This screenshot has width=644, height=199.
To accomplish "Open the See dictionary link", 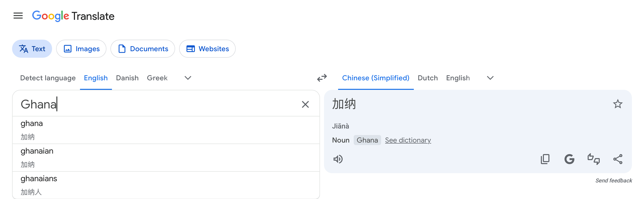I will pyautogui.click(x=408, y=140).
